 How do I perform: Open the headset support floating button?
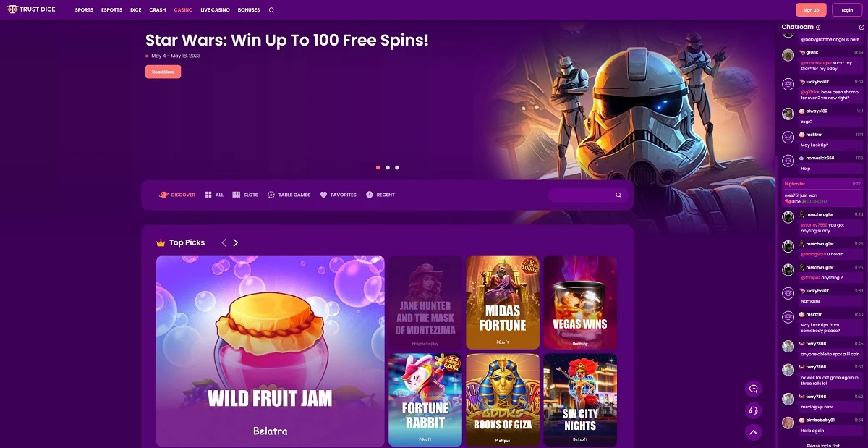[x=753, y=411]
